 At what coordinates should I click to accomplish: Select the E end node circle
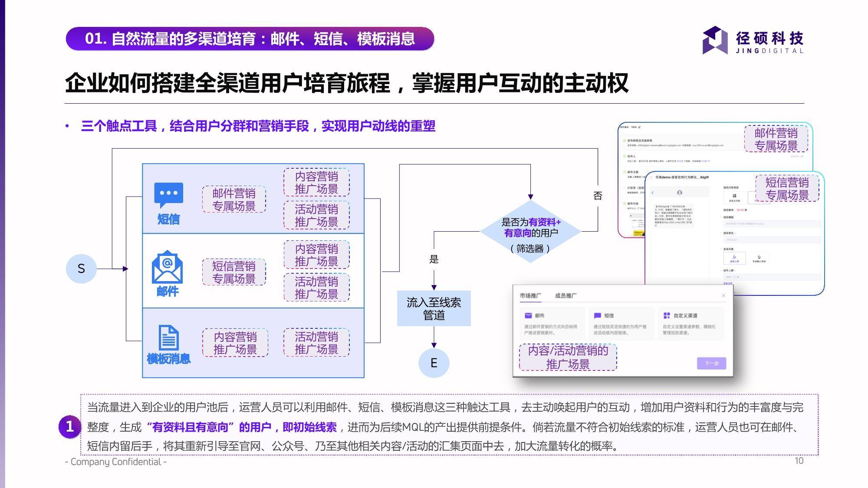(x=434, y=363)
